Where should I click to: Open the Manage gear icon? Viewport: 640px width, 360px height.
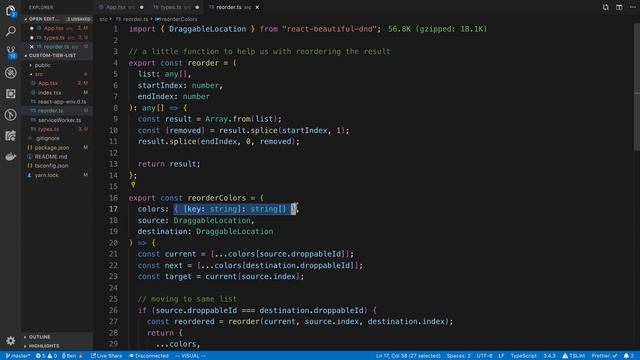(11, 340)
